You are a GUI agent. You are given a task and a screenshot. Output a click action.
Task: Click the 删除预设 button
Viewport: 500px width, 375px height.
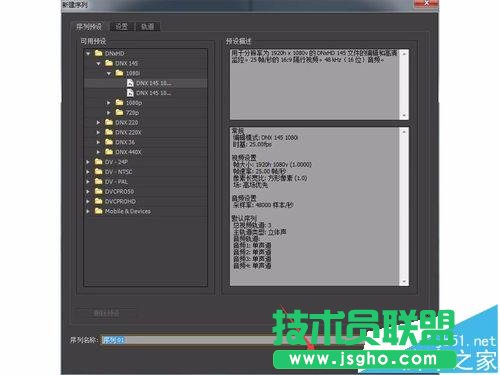[x=106, y=313]
